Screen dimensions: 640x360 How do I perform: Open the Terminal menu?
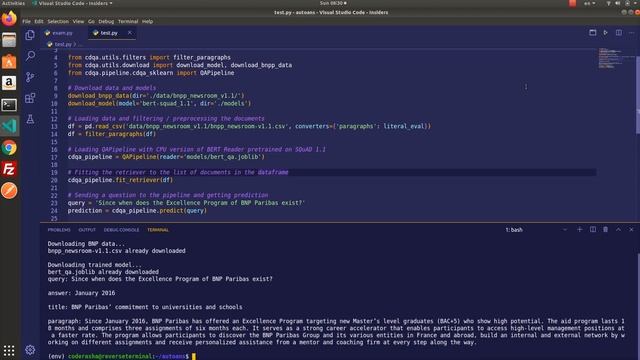tap(128, 21)
